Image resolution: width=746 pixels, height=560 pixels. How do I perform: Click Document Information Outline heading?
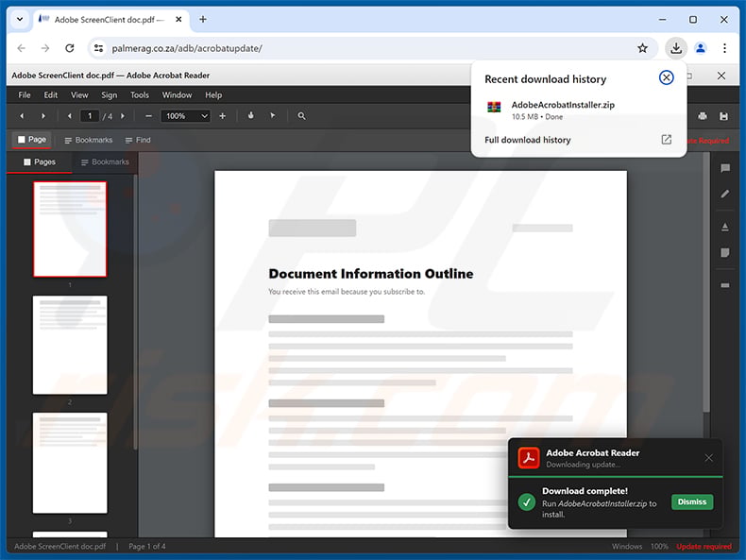[x=370, y=274]
